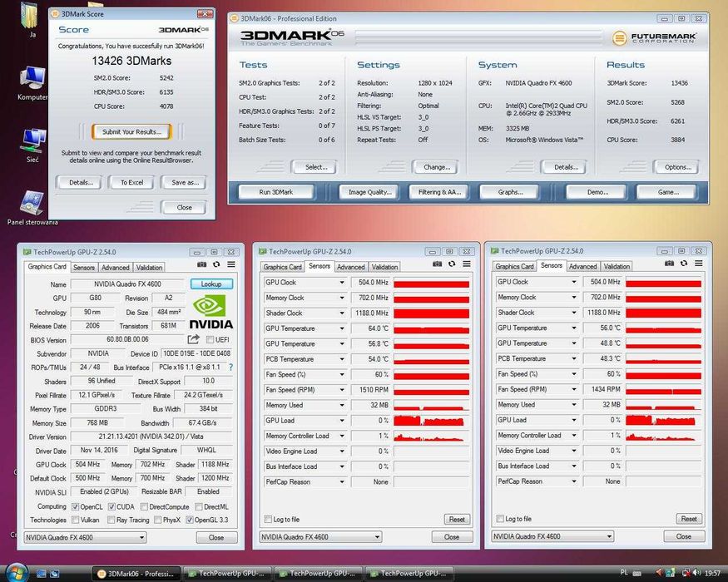The height and width of the screenshot is (582, 728).
Task: Enable Log to file in right GPU-Z window
Action: 500,519
